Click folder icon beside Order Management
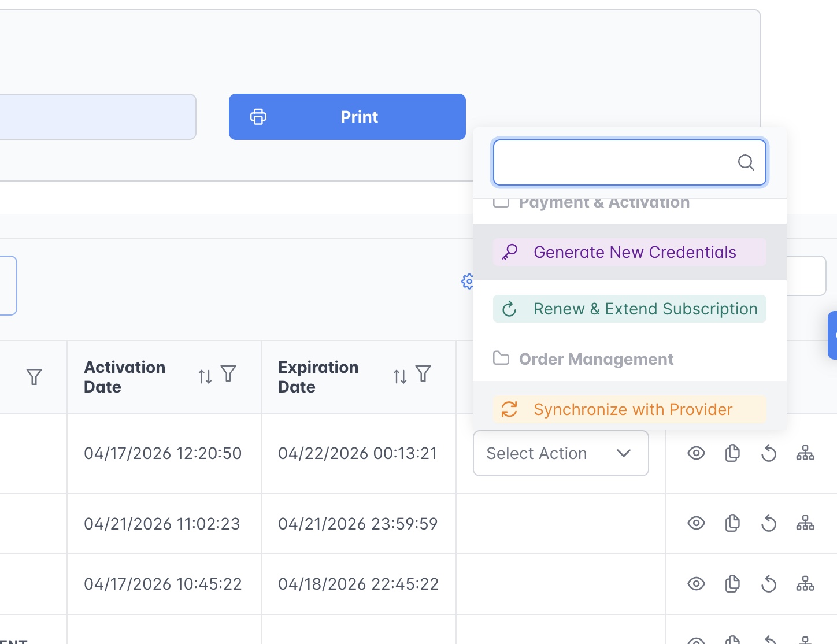This screenshot has height=644, width=837. pyautogui.click(x=501, y=358)
